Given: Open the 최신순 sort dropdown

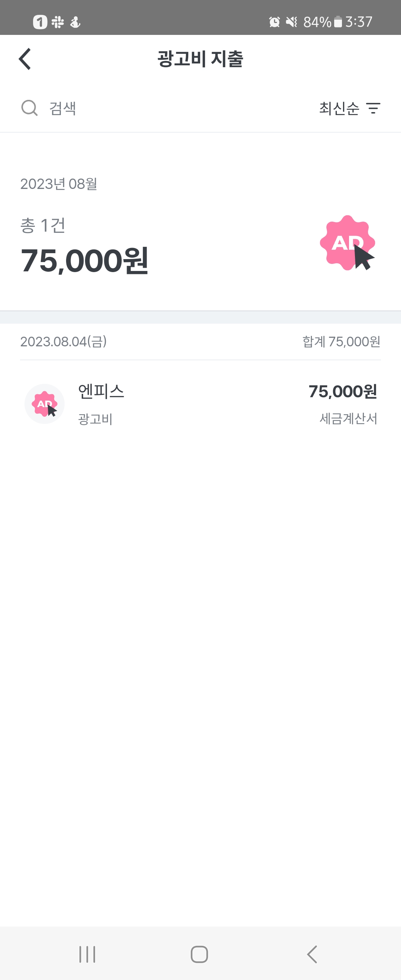Looking at the screenshot, I should [x=339, y=108].
